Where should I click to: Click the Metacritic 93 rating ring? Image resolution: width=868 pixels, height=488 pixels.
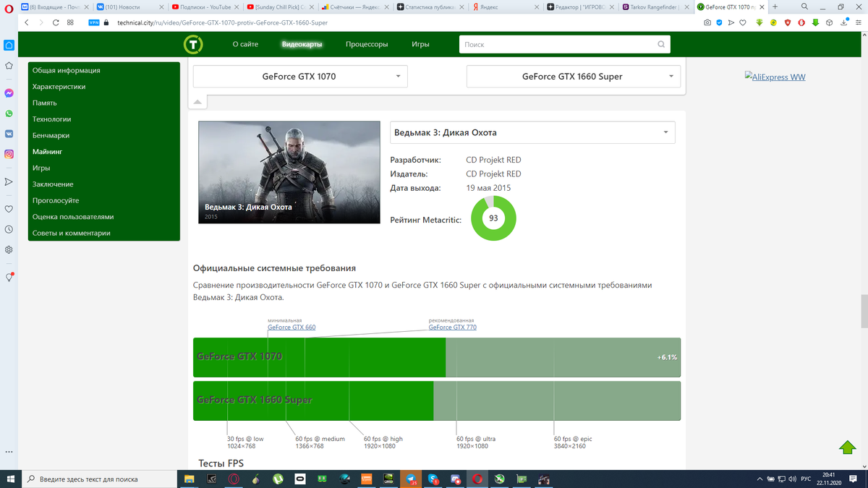click(493, 218)
